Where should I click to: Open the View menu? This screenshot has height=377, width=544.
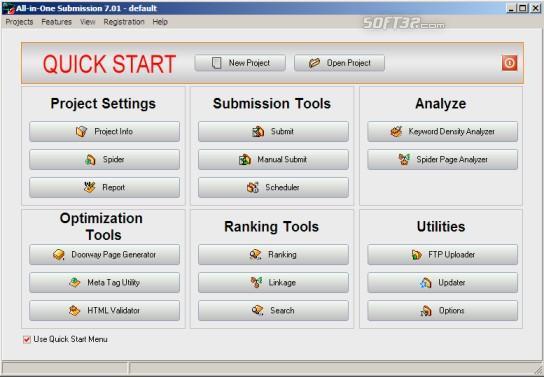88,22
